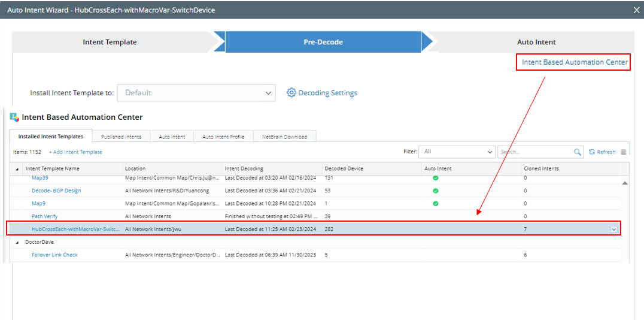644x320 pixels.
Task: Click the Intent Based Automation Center logo icon
Action: point(14,117)
